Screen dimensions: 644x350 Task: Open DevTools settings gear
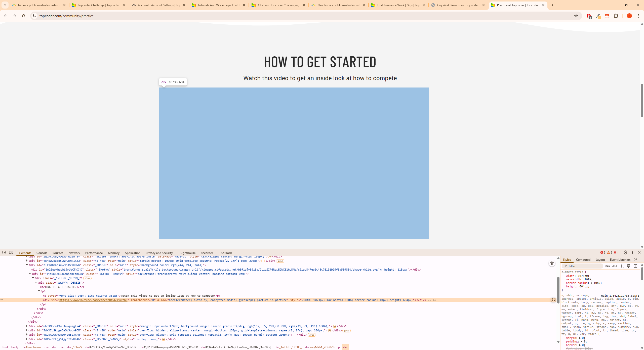pos(625,252)
